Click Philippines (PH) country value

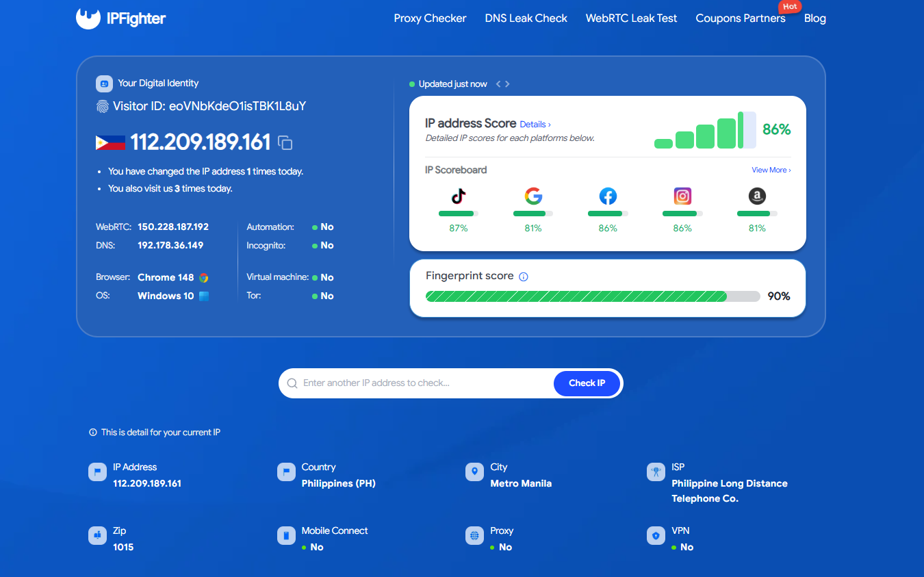(x=339, y=483)
